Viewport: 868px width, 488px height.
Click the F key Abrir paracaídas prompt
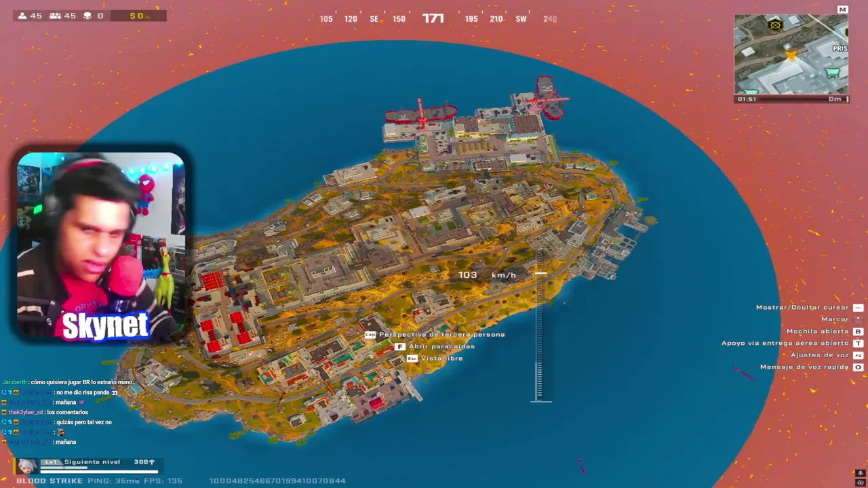click(x=435, y=346)
